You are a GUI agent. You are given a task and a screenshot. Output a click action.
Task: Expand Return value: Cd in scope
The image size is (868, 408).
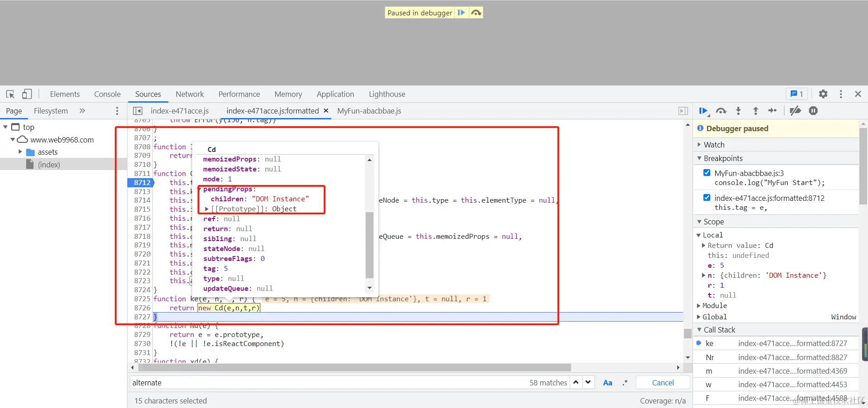(x=703, y=246)
